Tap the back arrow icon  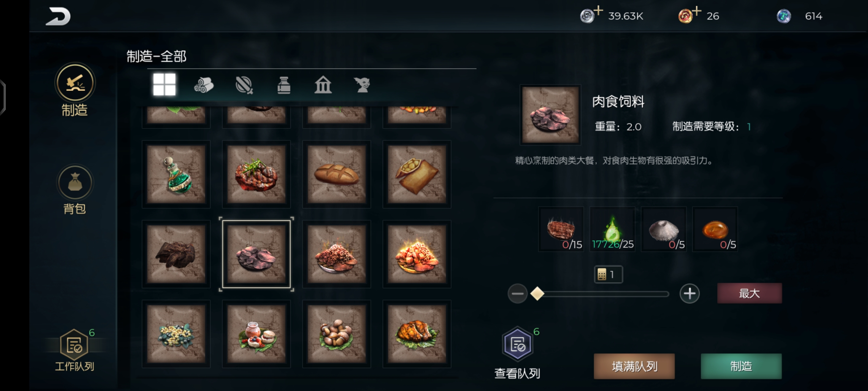(x=58, y=17)
